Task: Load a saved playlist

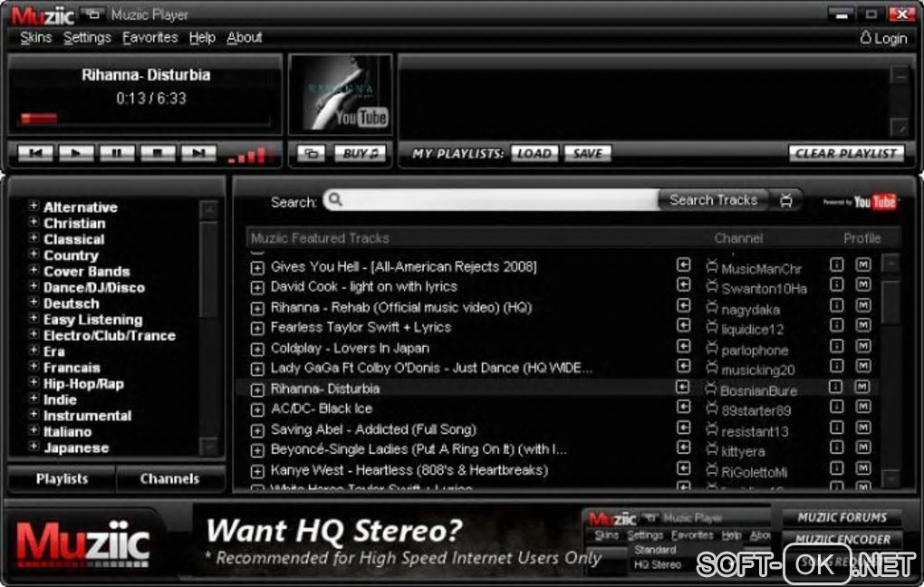Action: (x=534, y=154)
